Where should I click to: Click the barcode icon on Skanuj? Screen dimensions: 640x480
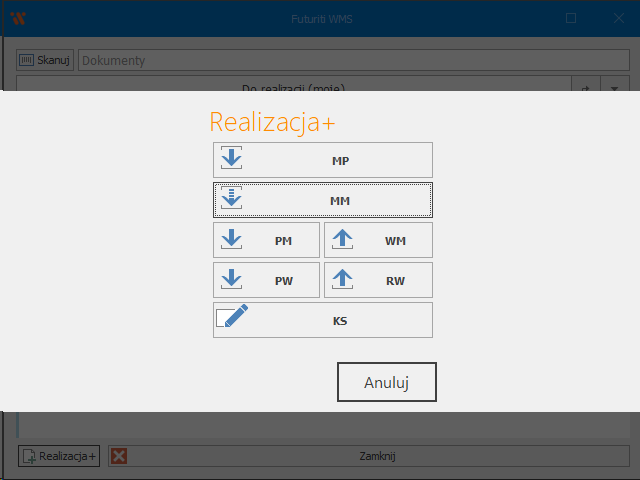click(x=27, y=60)
